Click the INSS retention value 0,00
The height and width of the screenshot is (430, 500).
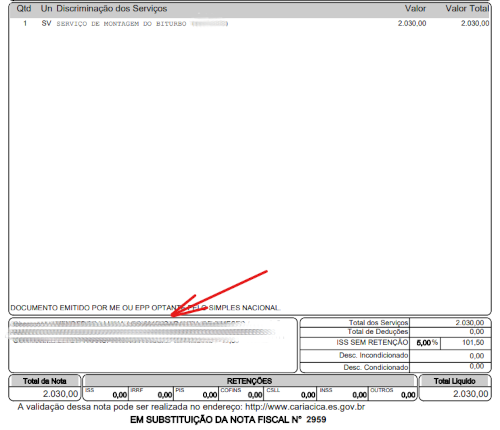click(x=360, y=395)
